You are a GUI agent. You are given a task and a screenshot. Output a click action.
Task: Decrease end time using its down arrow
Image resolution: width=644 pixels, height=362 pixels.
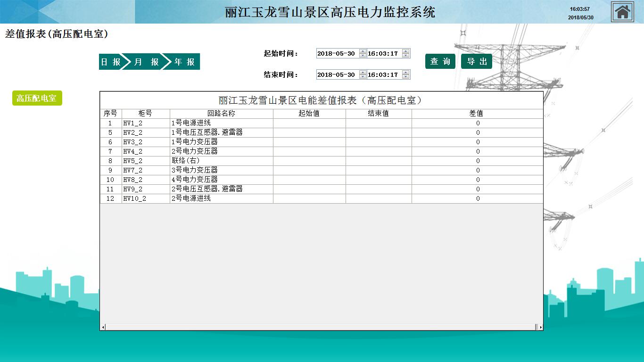[x=405, y=77]
